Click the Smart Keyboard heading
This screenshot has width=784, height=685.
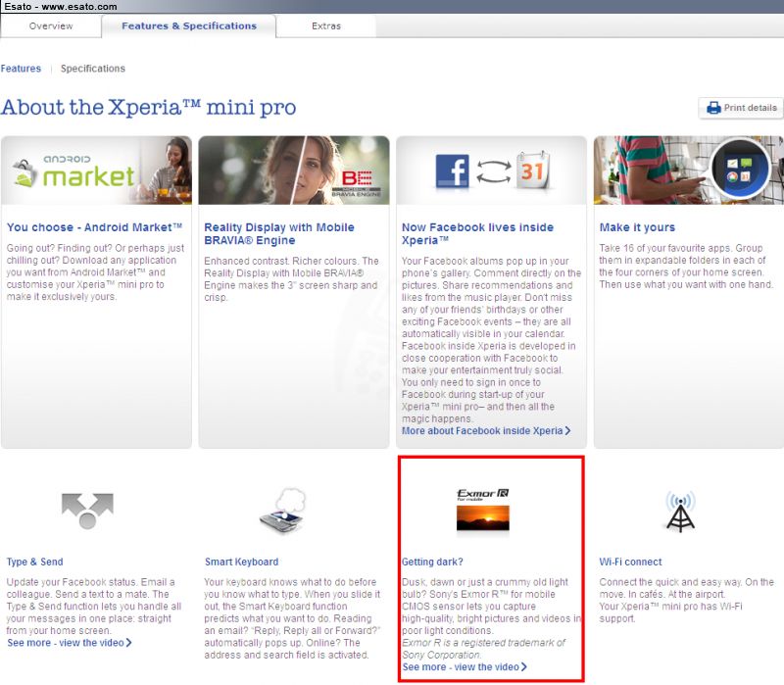click(x=241, y=562)
